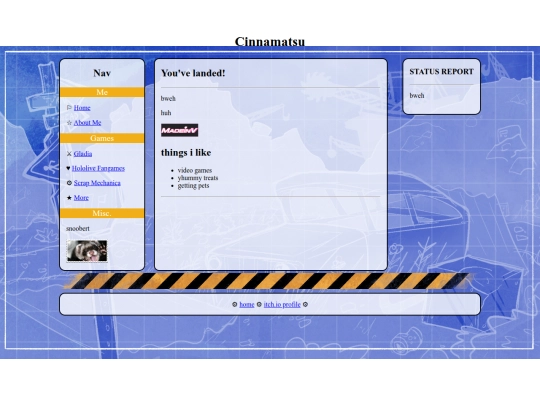Click the MadeInV badge image
This screenshot has height=405, width=540.
tap(179, 130)
